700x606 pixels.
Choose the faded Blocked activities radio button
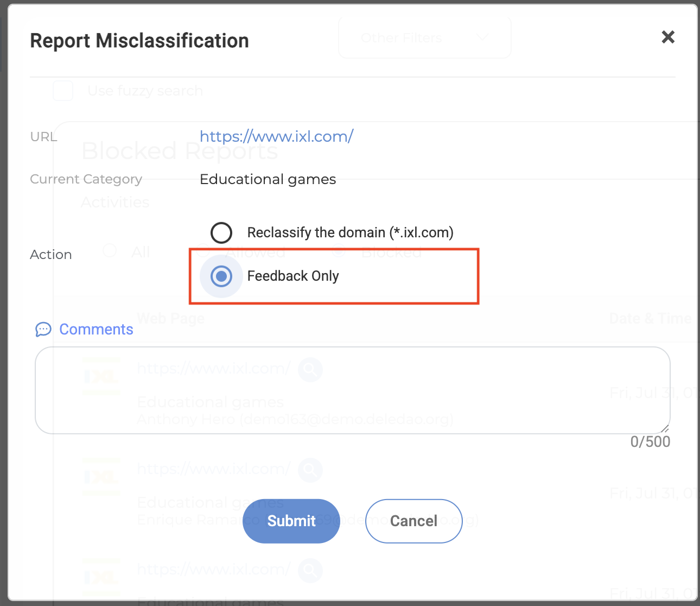click(x=339, y=251)
